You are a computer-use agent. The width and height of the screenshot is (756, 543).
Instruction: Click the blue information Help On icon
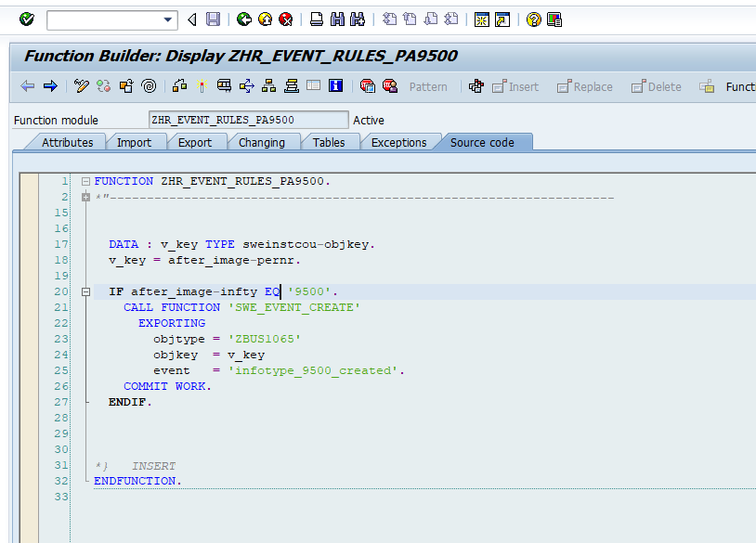(x=335, y=85)
